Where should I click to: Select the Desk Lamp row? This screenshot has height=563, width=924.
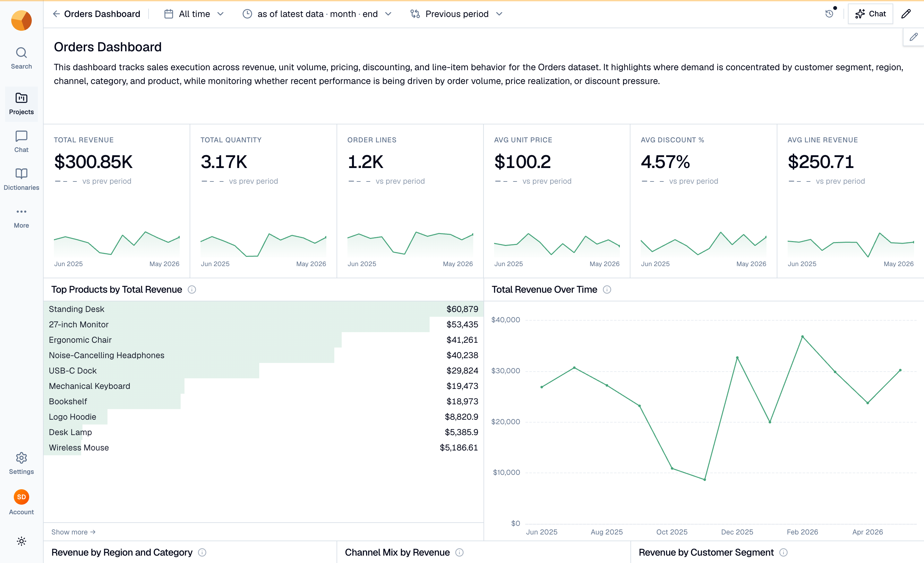click(263, 432)
